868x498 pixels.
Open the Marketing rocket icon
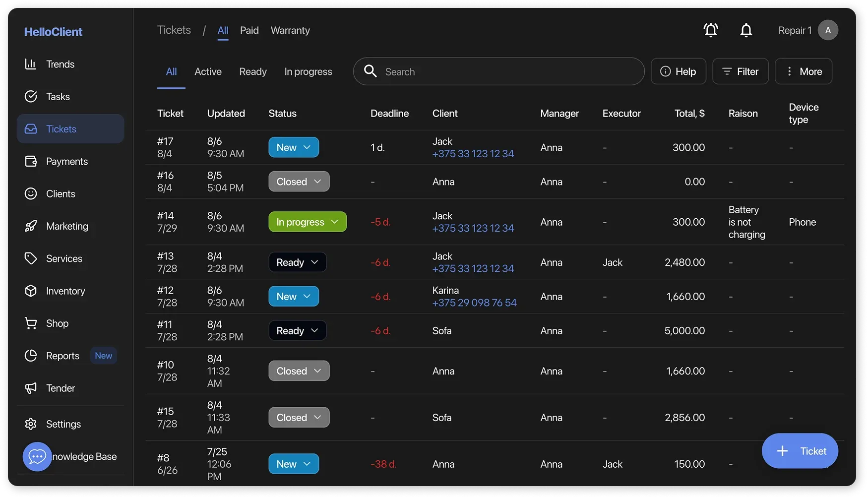coord(31,226)
